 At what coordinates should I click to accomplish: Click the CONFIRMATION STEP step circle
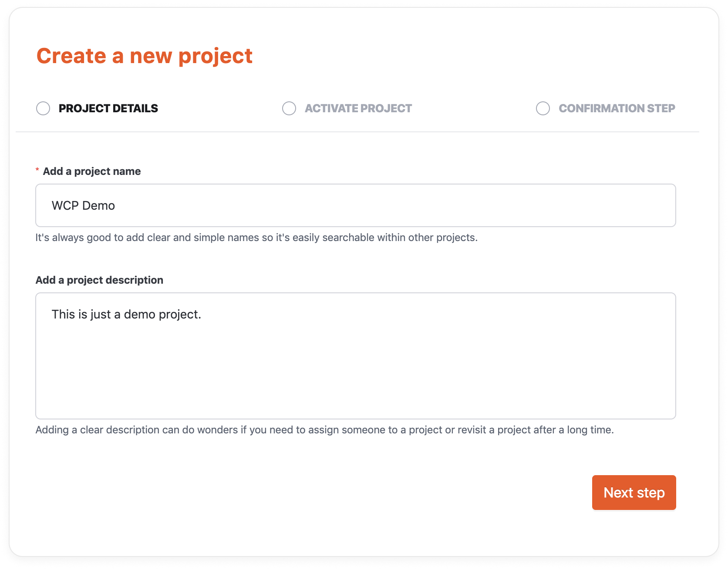[543, 108]
